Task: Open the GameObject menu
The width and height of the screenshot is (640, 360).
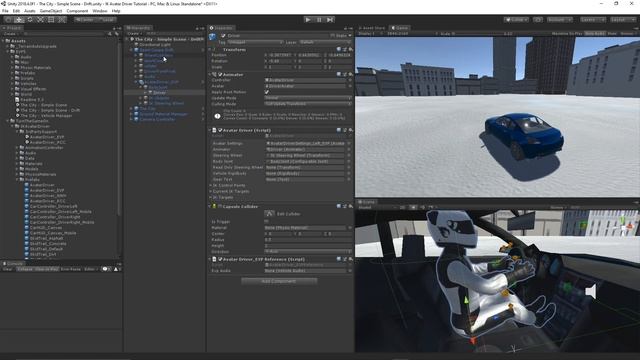Action: [x=51, y=11]
